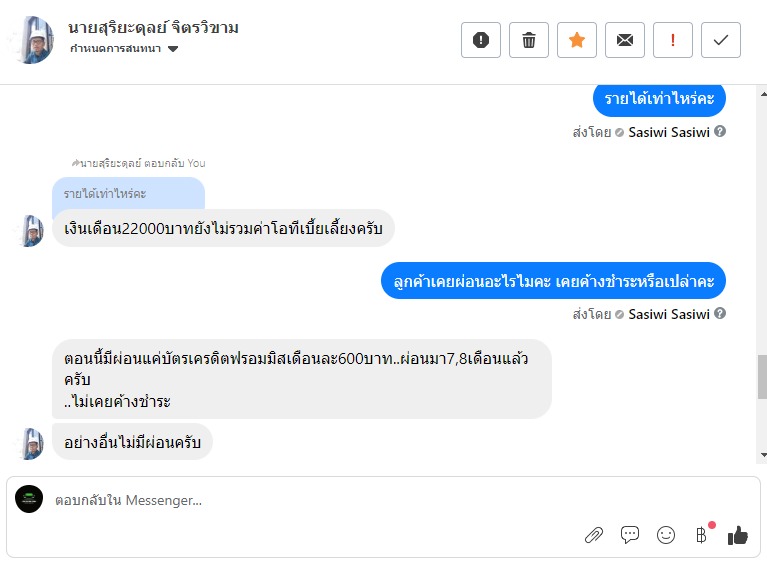
Task: Mark conversation done with checkmark button
Action: point(721,40)
